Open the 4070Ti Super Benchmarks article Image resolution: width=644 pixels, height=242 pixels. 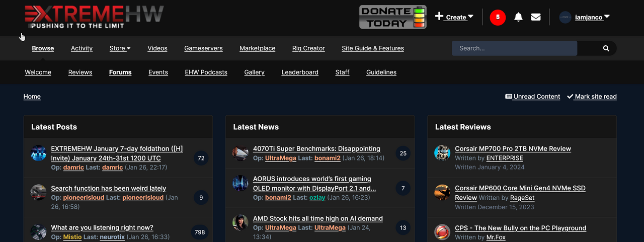pos(316,149)
